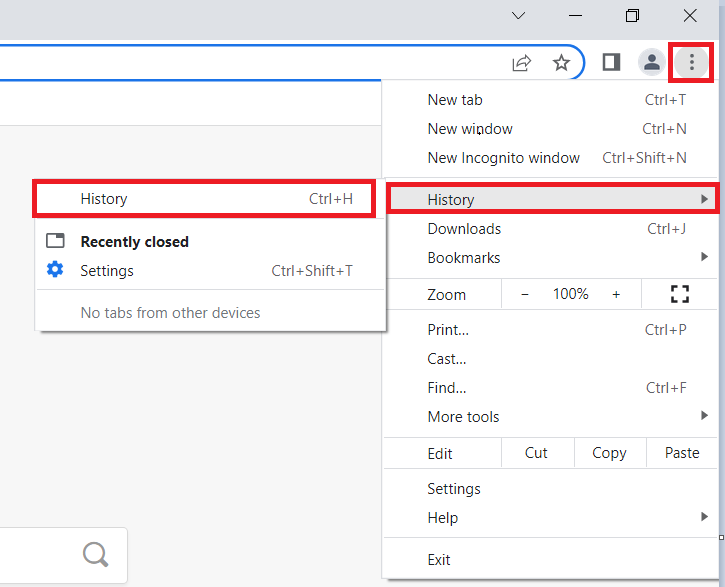Open the Downloads menu entry
725x587 pixels.
[464, 229]
